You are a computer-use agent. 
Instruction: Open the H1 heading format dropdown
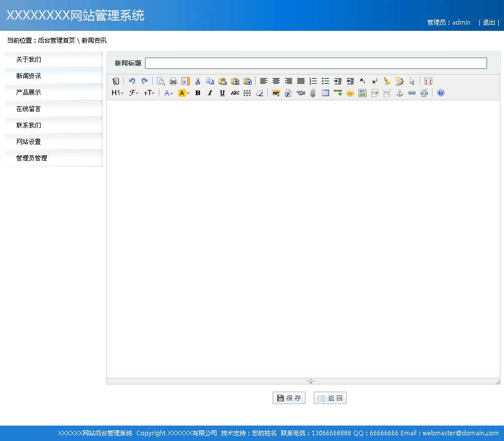point(117,93)
